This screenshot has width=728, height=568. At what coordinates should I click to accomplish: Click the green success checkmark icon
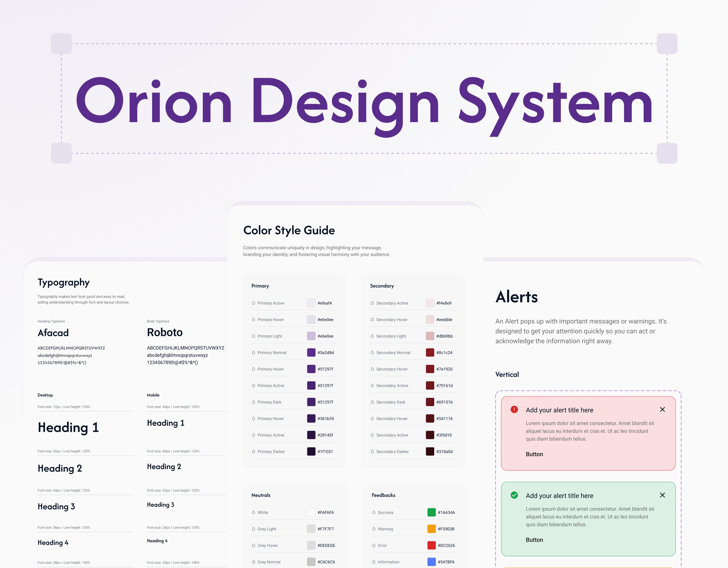[x=514, y=495]
